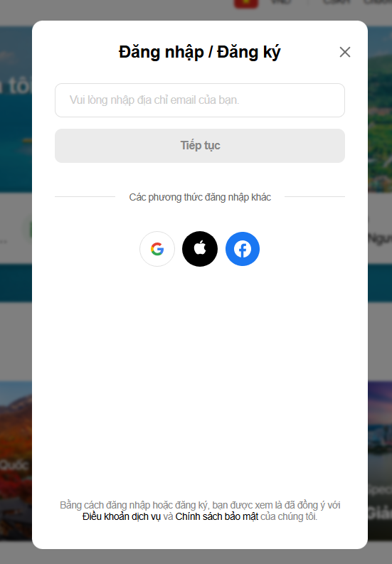
Task: Select the blurred city thumbnail bottom right
Action: tap(380, 460)
